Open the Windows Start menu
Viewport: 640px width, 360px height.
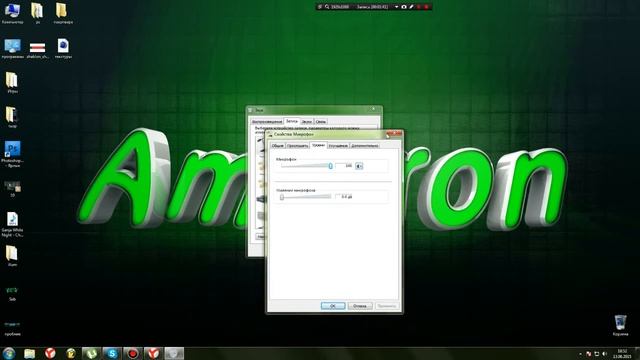[9, 353]
